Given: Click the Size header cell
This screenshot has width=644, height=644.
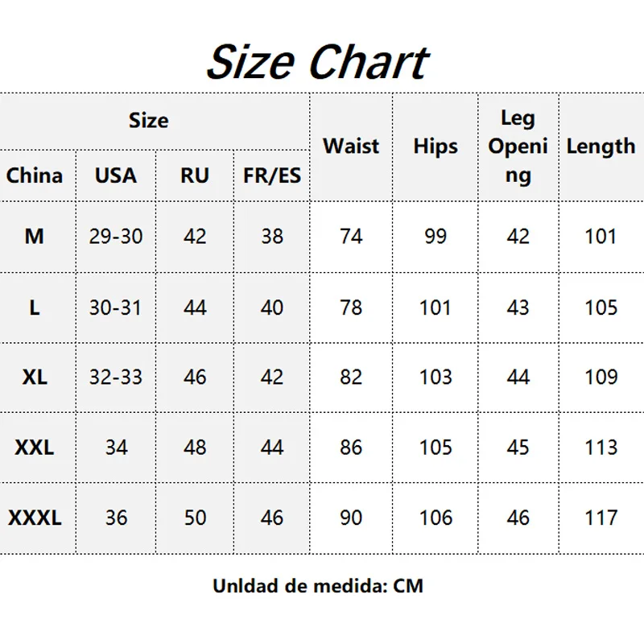Looking at the screenshot, I should click(x=149, y=121).
